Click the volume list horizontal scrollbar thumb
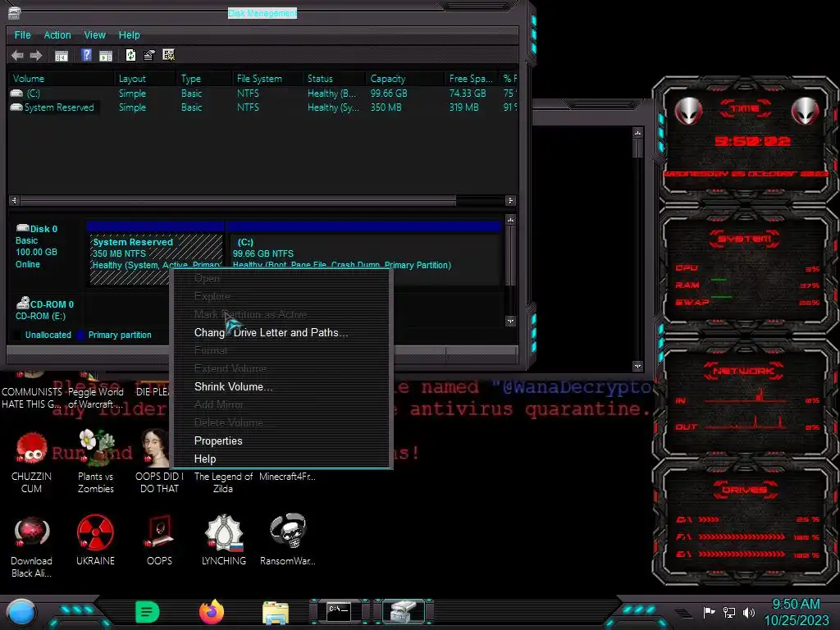This screenshot has width=840, height=630. (238, 200)
